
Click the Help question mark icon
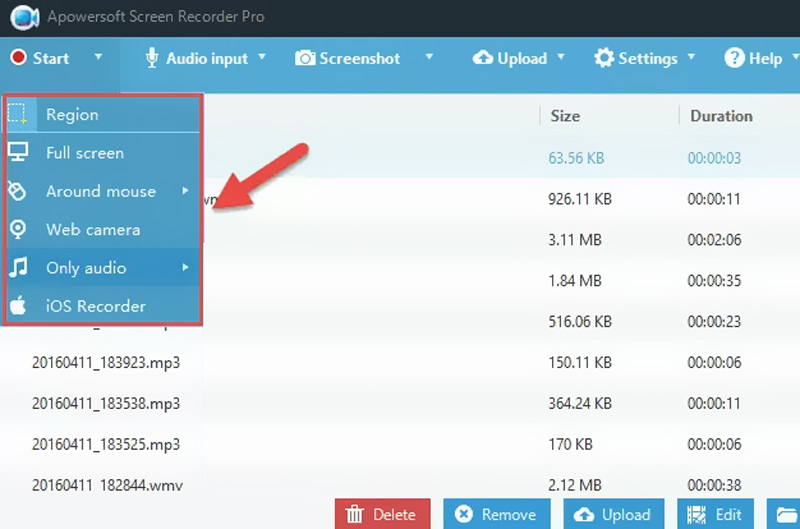734,58
